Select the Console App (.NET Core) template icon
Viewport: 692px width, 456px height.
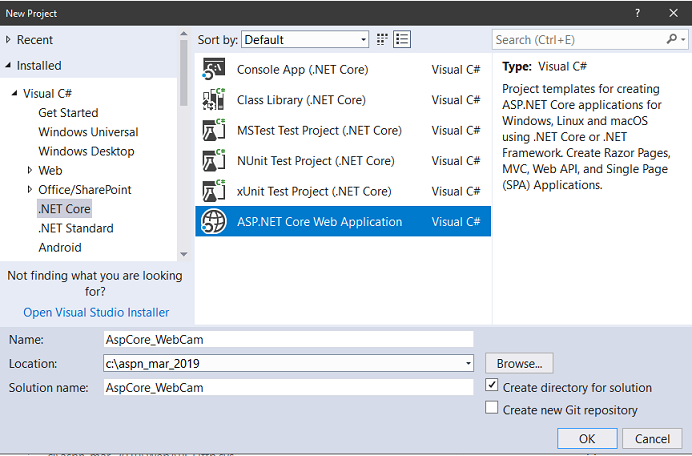point(214,69)
